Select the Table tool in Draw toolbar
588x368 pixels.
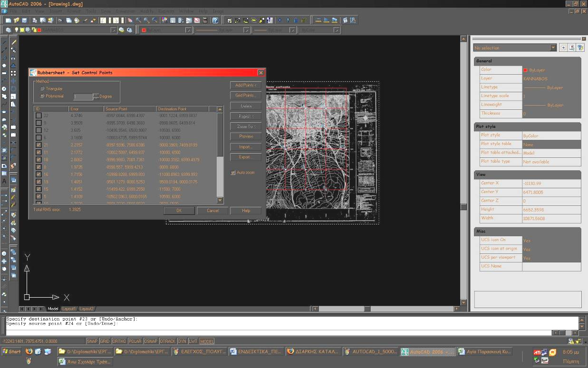pos(4,174)
